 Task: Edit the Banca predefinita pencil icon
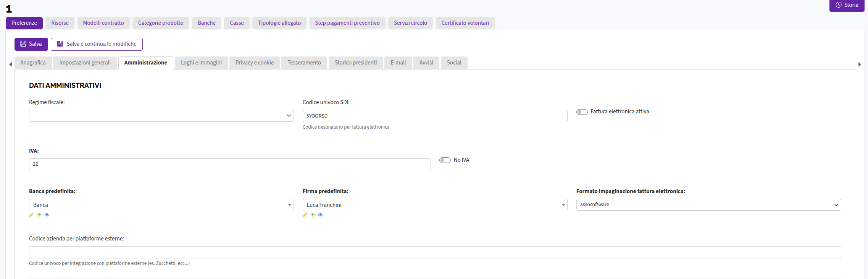(31, 215)
